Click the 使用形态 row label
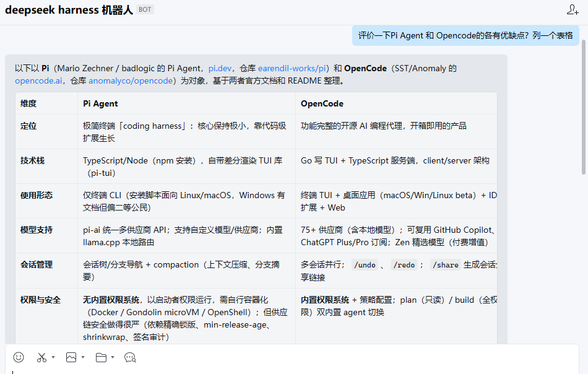Image resolution: width=588 pixels, height=374 pixels. coord(37,195)
